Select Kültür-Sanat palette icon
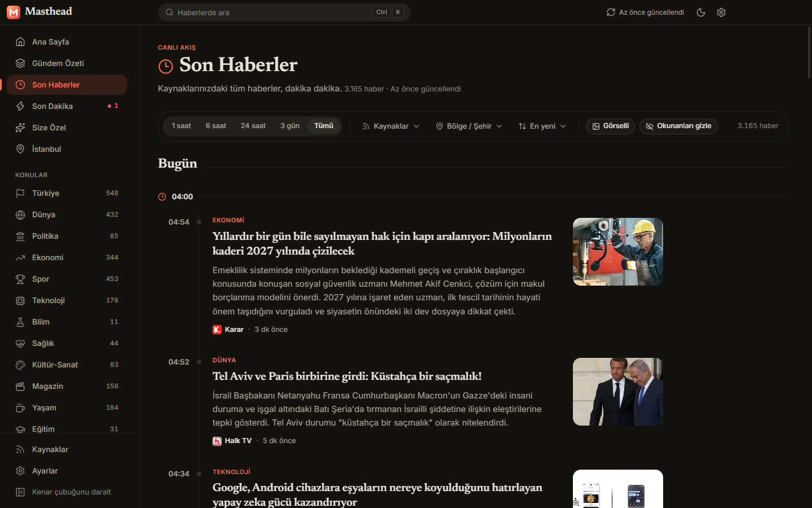 click(20, 365)
